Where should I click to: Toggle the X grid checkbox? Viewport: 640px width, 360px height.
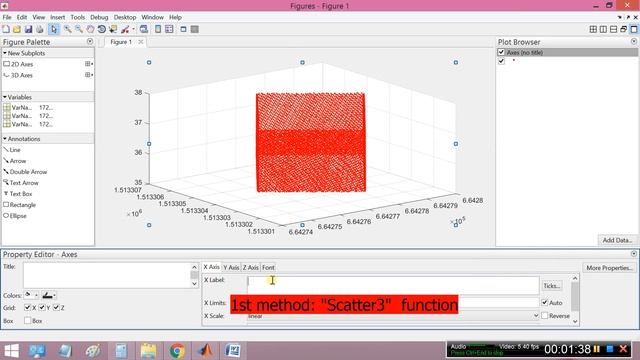[27, 307]
